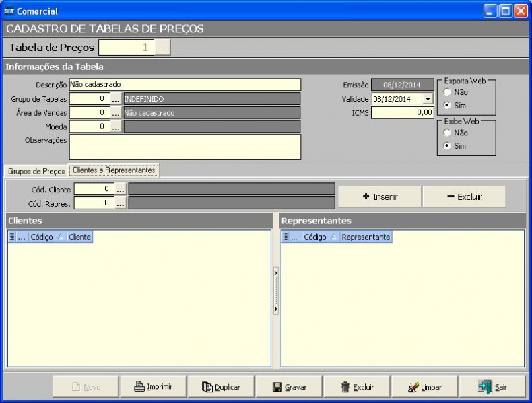Open Grupo de Tabelas lookup button
The height and width of the screenshot is (403, 532).
117,99
